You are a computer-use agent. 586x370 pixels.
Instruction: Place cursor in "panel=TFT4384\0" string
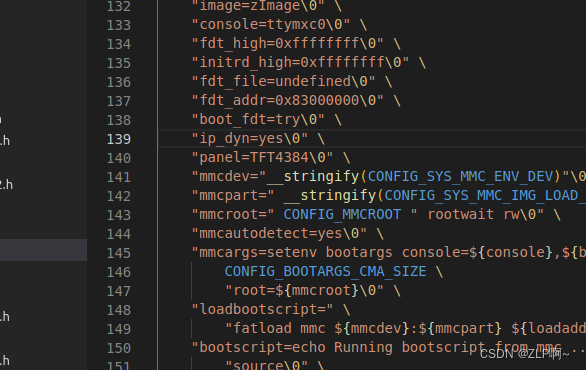tap(262, 158)
